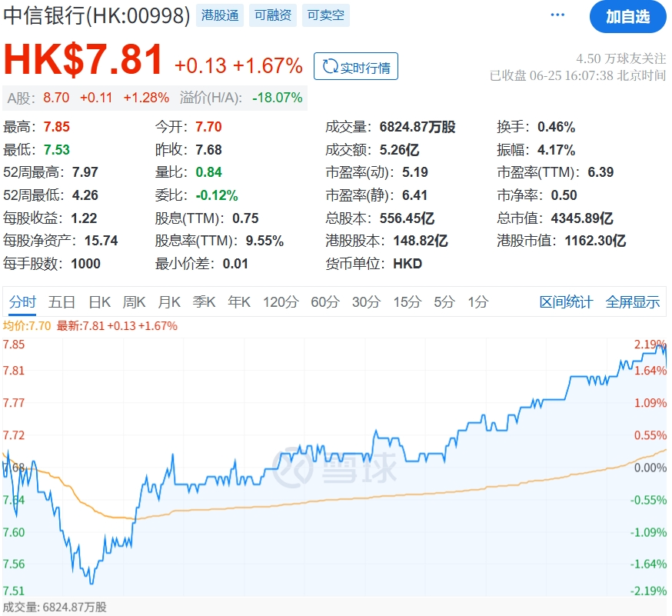Click the 每股收益 value 1.22
The height and width of the screenshot is (616, 672).
click(x=84, y=218)
